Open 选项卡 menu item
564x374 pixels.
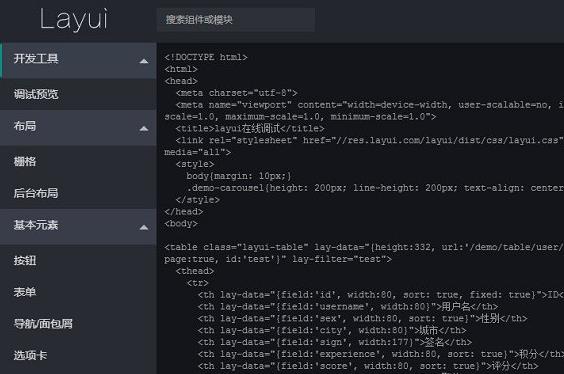(x=78, y=355)
